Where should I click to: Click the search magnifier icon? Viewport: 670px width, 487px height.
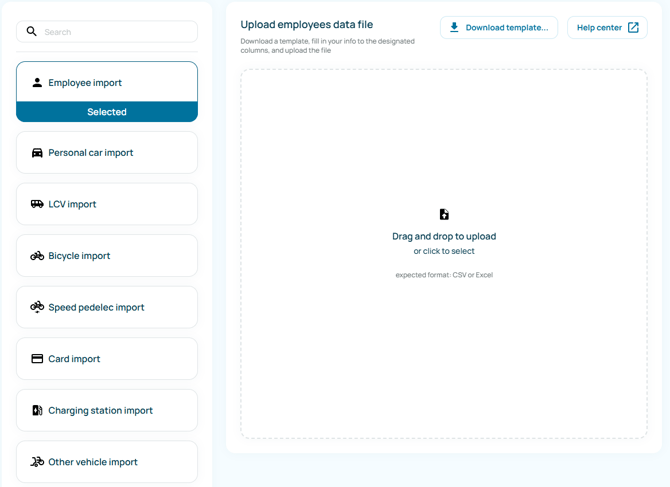click(32, 31)
